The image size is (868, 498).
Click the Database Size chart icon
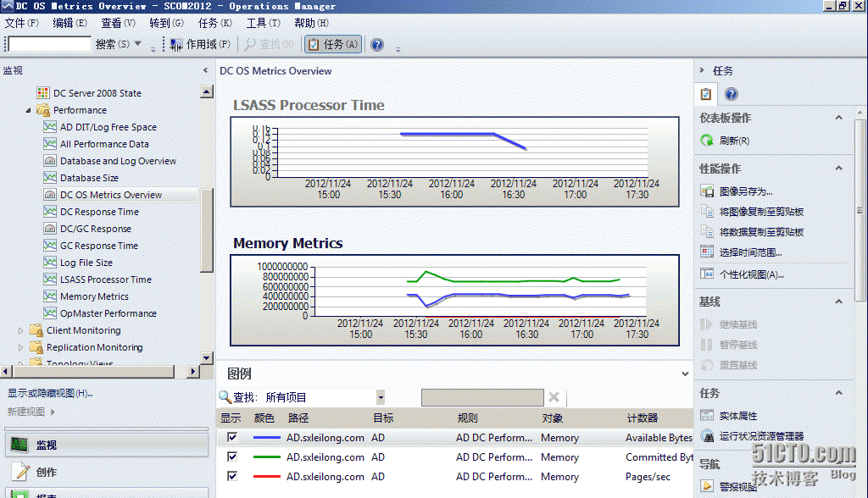pos(50,178)
